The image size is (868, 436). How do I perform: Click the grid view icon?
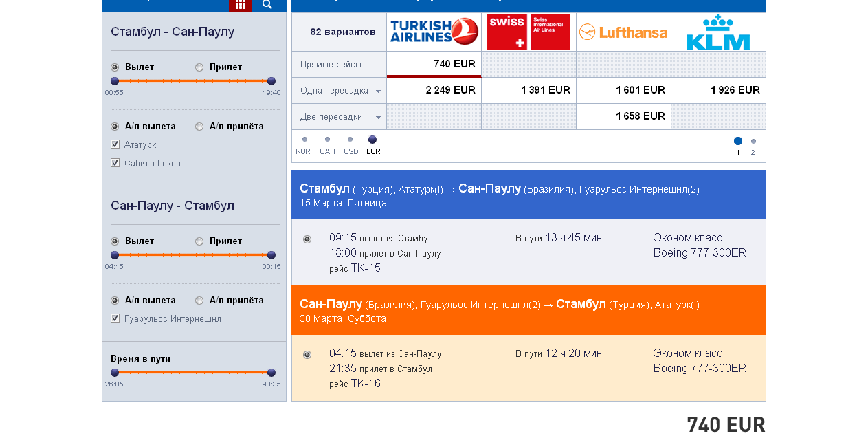(241, 4)
